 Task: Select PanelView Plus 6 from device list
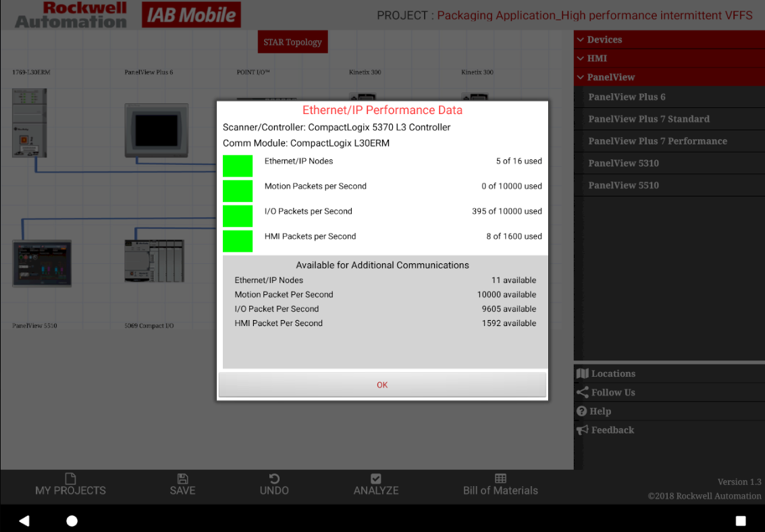[669, 97]
